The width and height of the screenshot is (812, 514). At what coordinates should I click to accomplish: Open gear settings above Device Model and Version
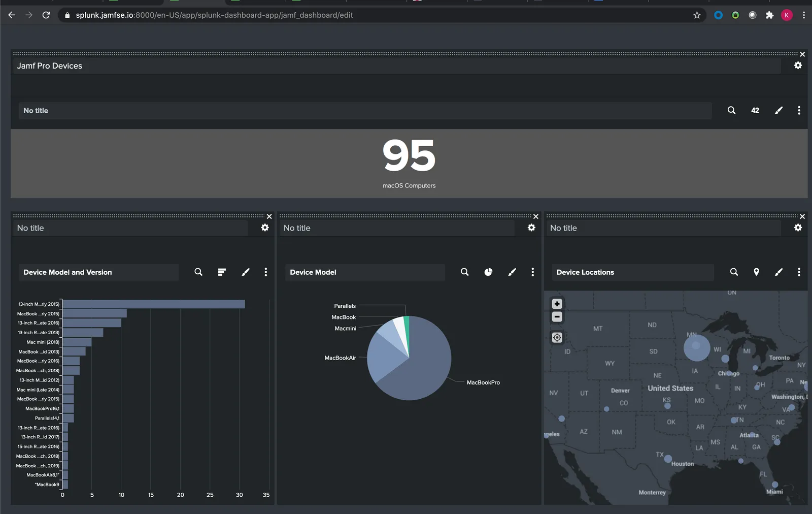coord(265,228)
